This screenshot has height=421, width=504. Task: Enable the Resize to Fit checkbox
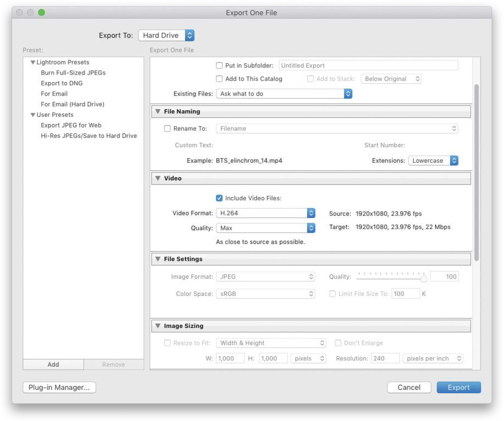tap(167, 343)
